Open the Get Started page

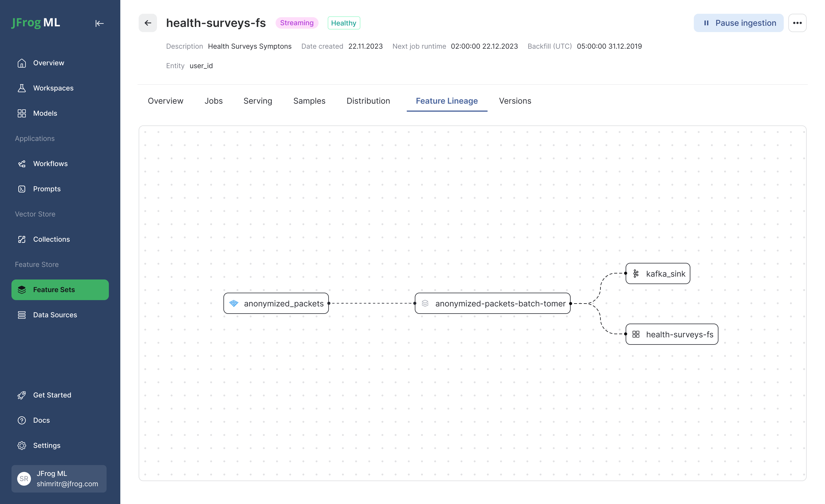pyautogui.click(x=60, y=395)
